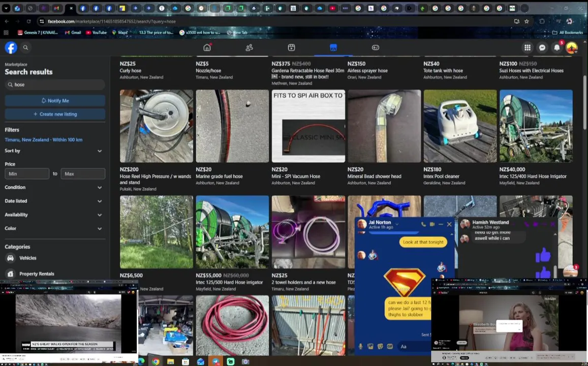Open the Hose Reel High Pressure listing photo
The image size is (588, 366).
157,126
